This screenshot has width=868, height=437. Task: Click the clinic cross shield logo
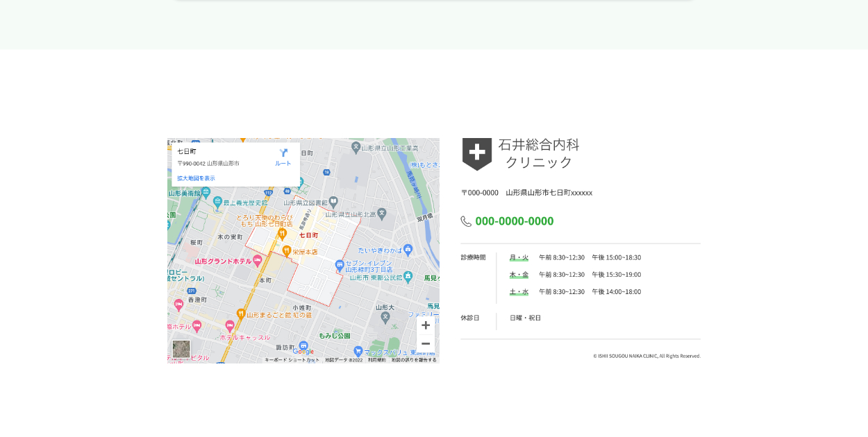477,153
